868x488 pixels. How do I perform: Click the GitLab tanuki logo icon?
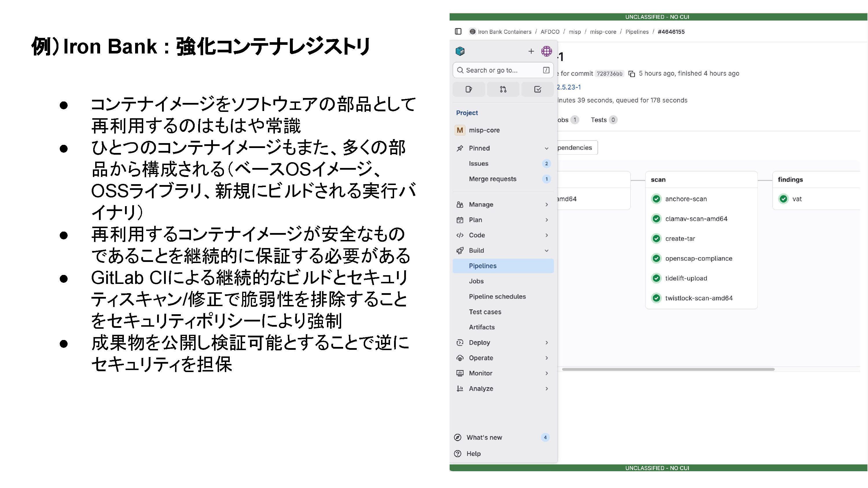pos(460,51)
